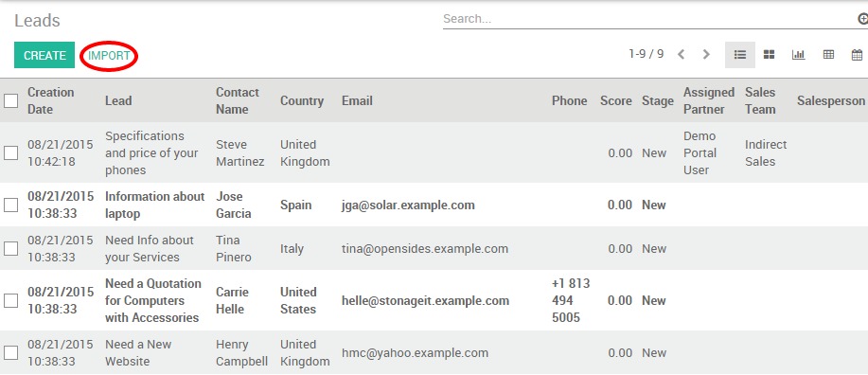Switch to list view icon
The height and width of the screenshot is (375, 868).
pyautogui.click(x=740, y=55)
